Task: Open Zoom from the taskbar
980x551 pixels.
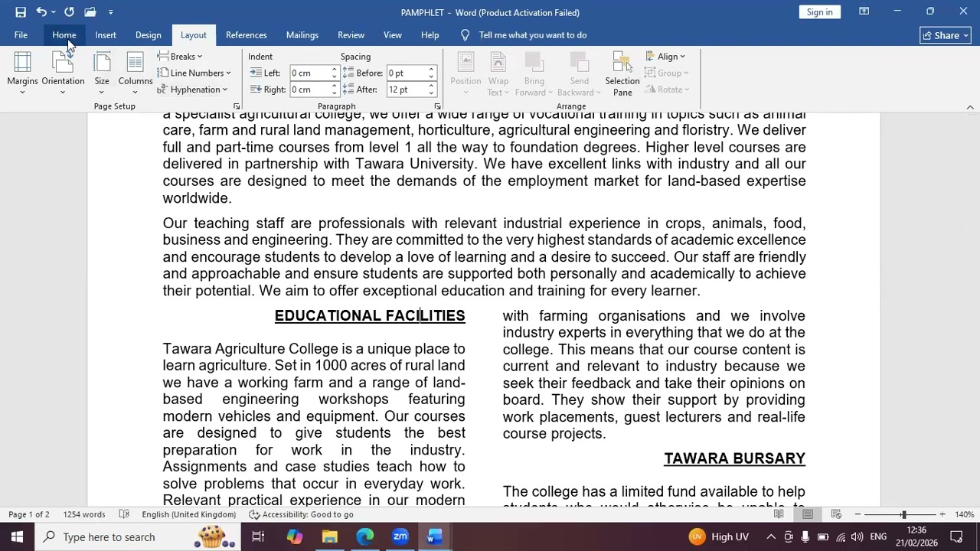Action: (400, 537)
